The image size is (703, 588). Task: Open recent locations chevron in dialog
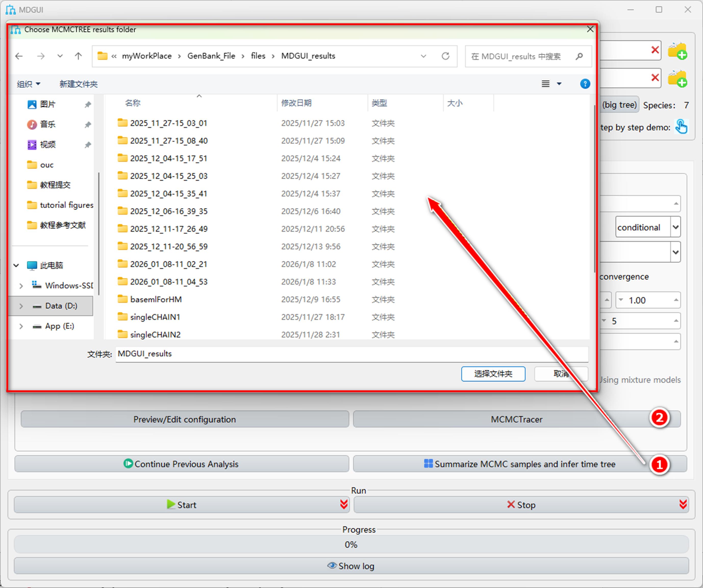pos(60,56)
